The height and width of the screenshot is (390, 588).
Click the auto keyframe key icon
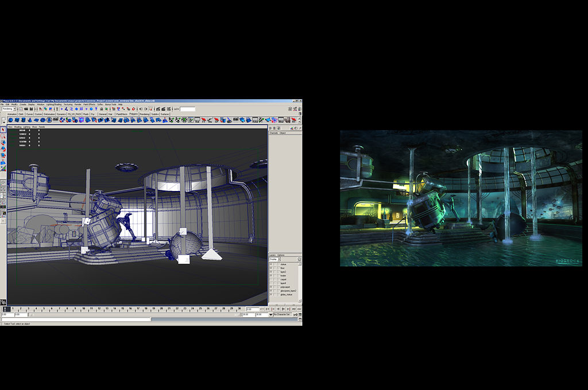click(x=296, y=315)
